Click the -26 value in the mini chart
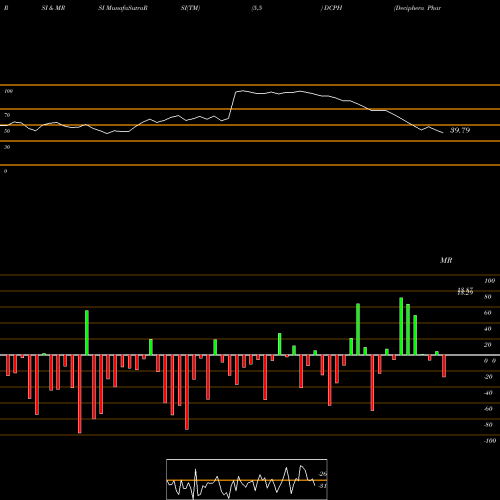Screen dimensions: 500x500 click(x=322, y=474)
